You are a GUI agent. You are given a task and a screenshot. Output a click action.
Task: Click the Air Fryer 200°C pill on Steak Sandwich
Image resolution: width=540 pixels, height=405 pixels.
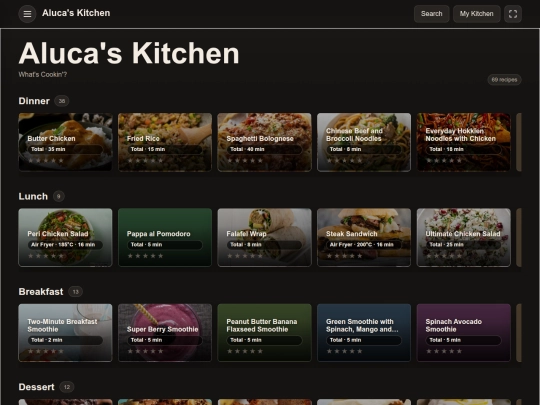click(364, 245)
